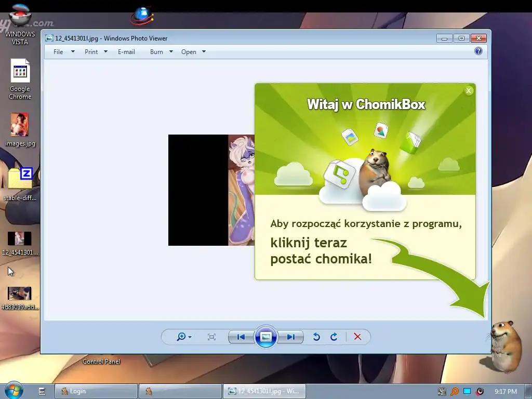Delete the photo with red X

[x=357, y=337]
